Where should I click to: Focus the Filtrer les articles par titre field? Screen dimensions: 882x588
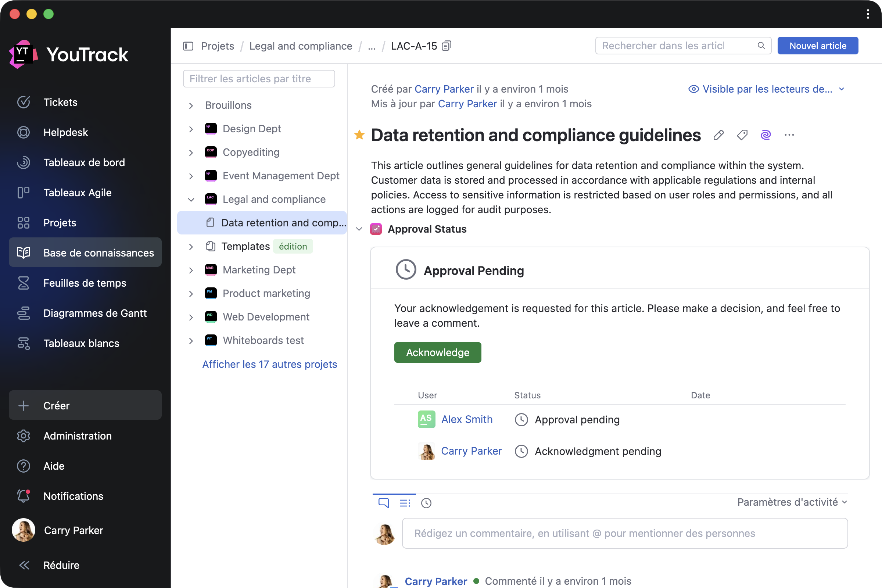(259, 79)
